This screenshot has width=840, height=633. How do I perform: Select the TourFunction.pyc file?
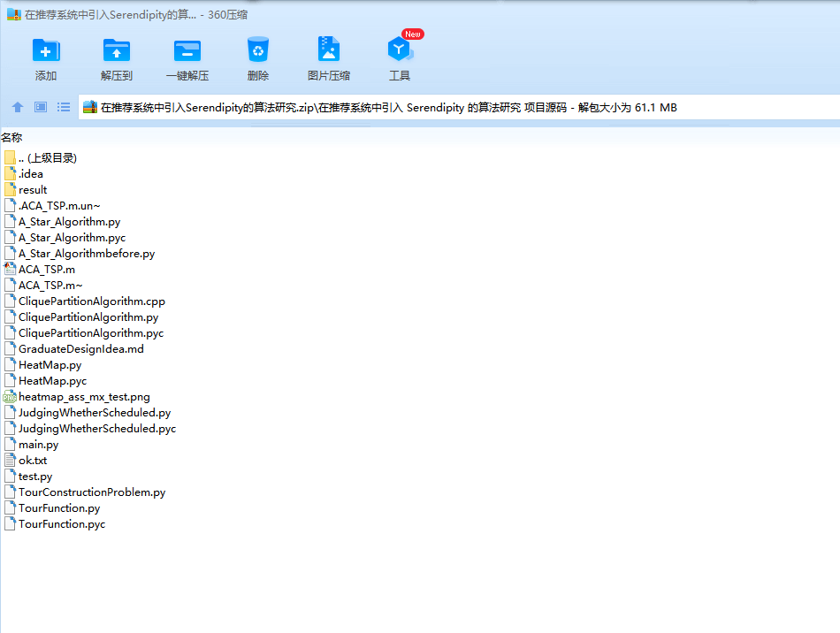click(62, 524)
